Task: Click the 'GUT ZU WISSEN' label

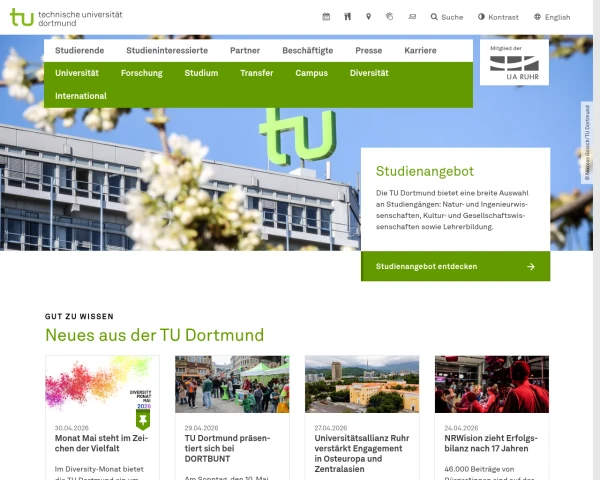Action: click(79, 317)
